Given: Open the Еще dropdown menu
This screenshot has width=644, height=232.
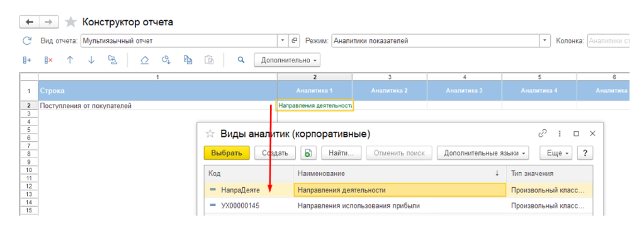Looking at the screenshot, I should pos(556,153).
